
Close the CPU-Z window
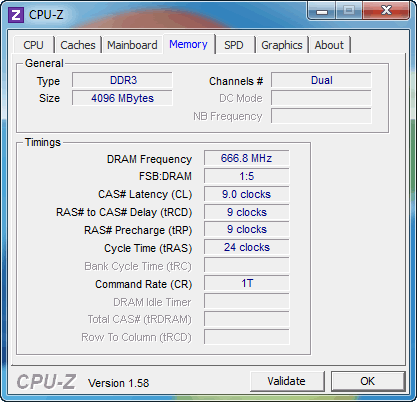tap(386, 11)
